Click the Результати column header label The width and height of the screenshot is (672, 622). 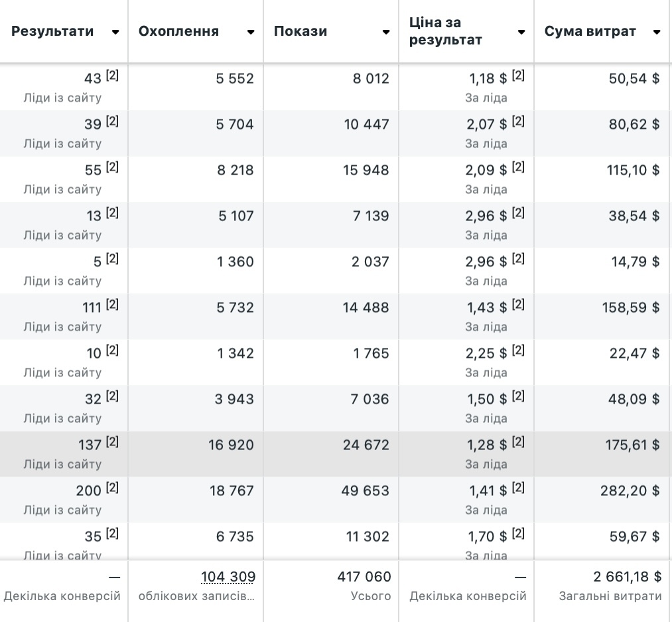tap(53, 31)
